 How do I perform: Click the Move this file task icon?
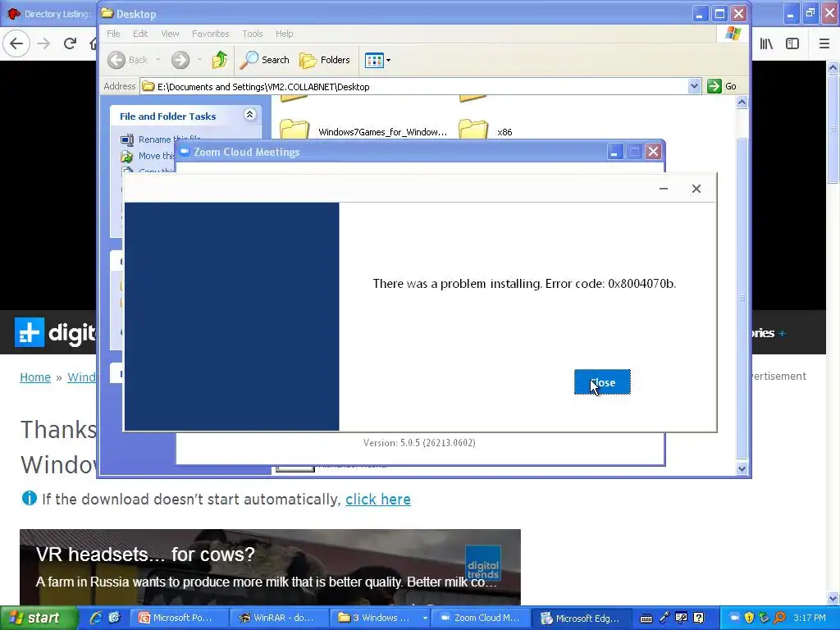[126, 156]
